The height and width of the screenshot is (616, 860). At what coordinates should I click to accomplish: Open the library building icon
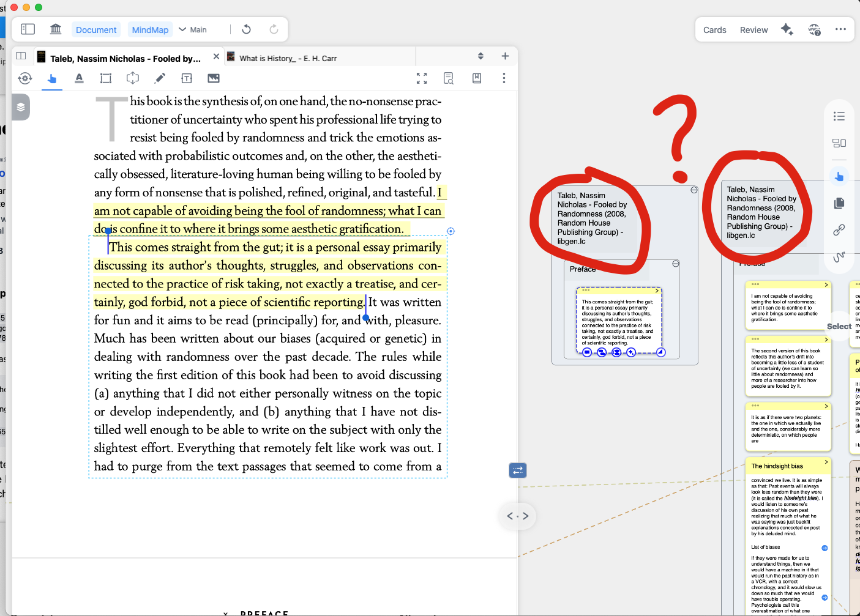(56, 29)
